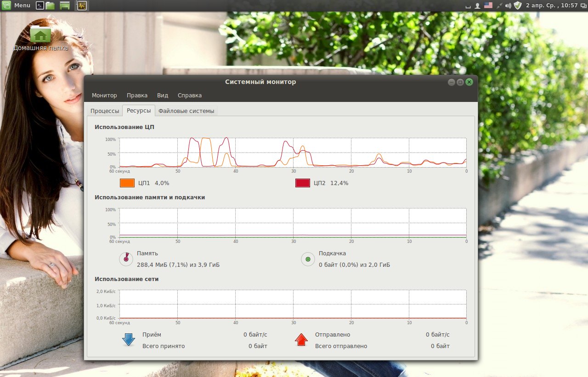Open the Home folder desktop icon

coord(40,38)
